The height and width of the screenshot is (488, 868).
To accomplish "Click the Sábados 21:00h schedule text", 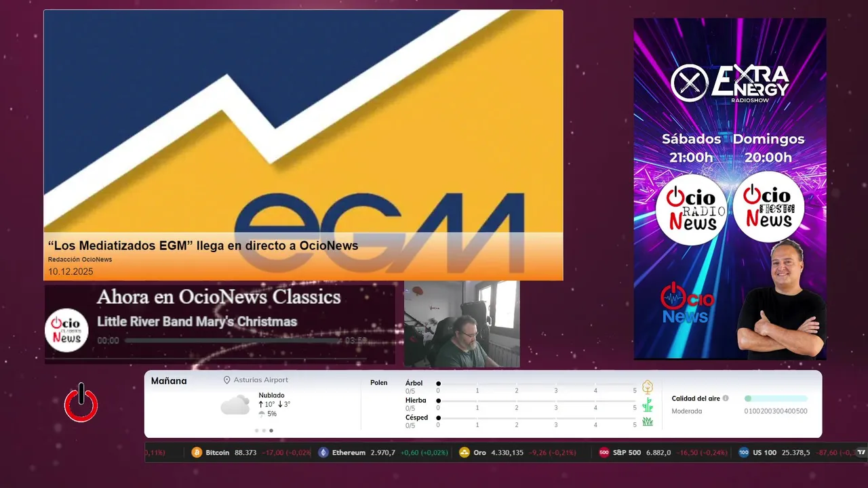I will (691, 148).
